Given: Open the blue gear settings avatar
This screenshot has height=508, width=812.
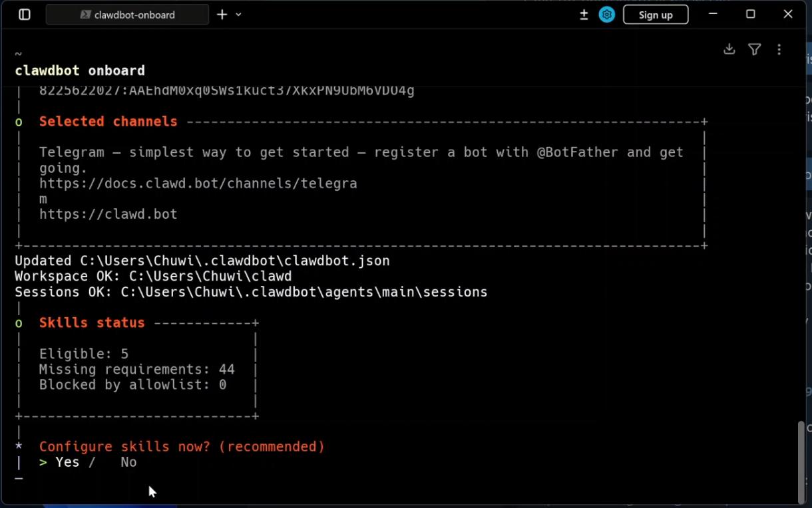Looking at the screenshot, I should pyautogui.click(x=606, y=15).
